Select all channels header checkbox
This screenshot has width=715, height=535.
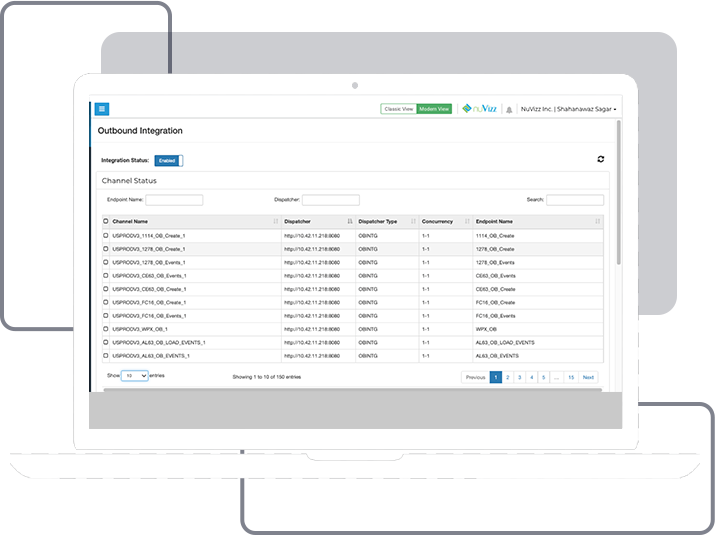(106, 221)
